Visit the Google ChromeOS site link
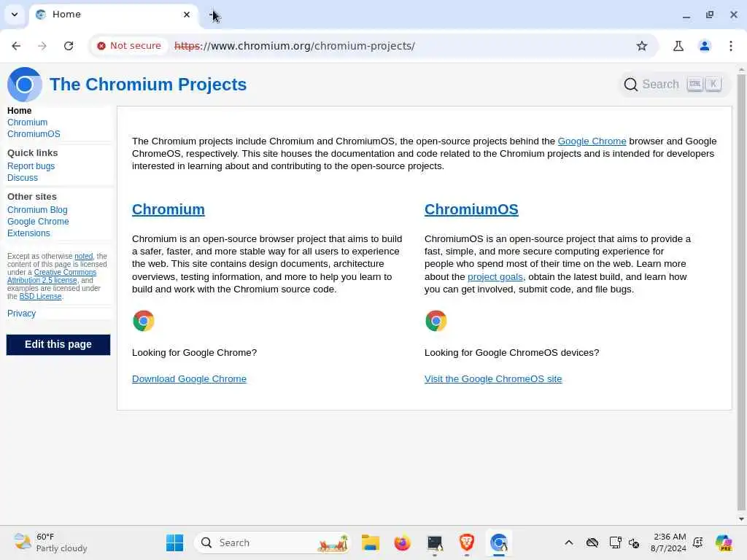Image resolution: width=747 pixels, height=560 pixels. (x=493, y=379)
